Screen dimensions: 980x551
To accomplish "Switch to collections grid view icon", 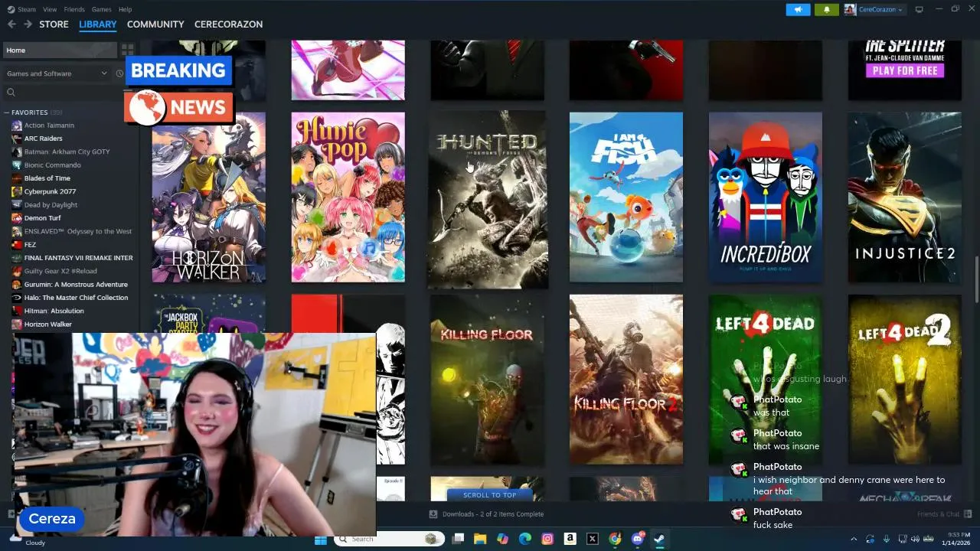I will (127, 50).
